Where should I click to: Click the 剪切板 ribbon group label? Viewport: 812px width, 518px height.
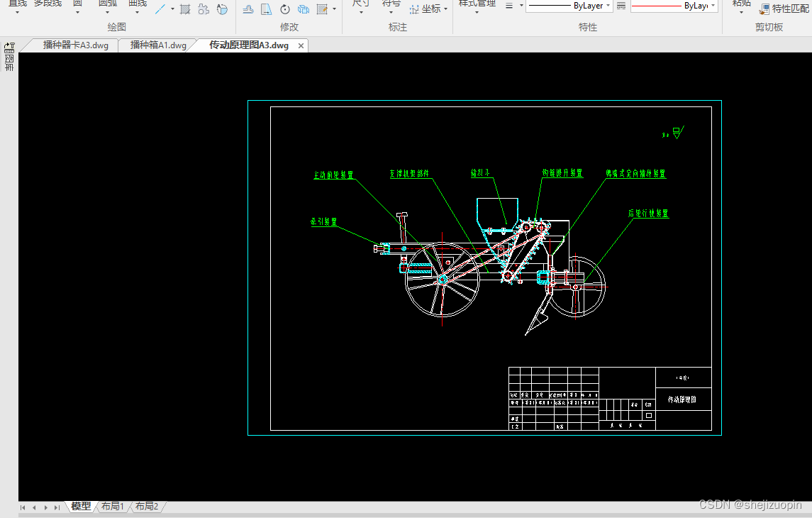click(769, 27)
